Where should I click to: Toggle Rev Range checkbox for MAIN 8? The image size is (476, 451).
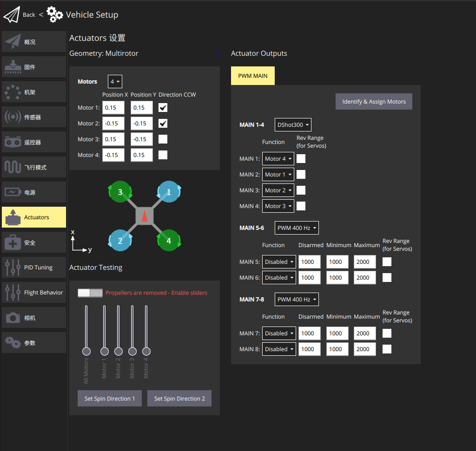(387, 349)
